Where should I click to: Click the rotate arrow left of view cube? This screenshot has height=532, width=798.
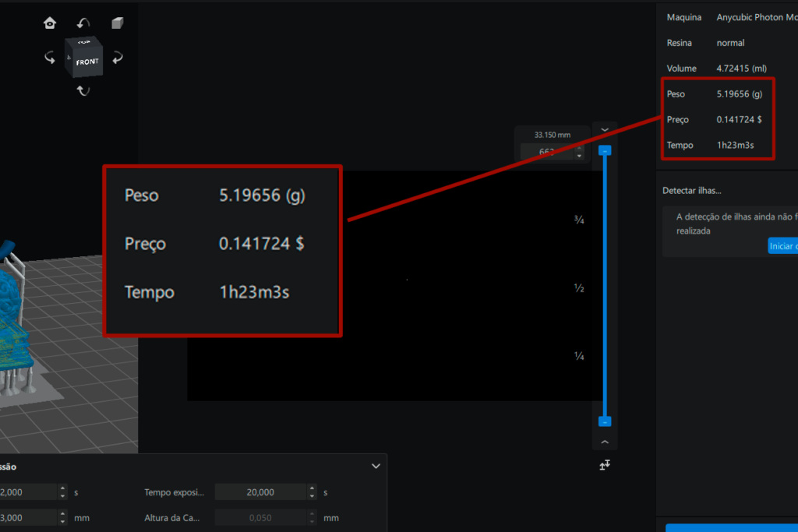50,58
